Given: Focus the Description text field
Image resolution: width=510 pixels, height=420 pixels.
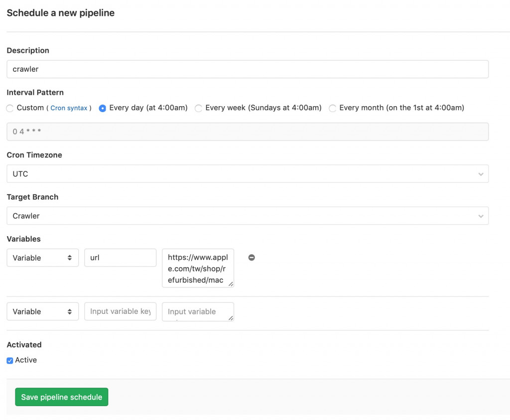Looking at the screenshot, I should (247, 69).
